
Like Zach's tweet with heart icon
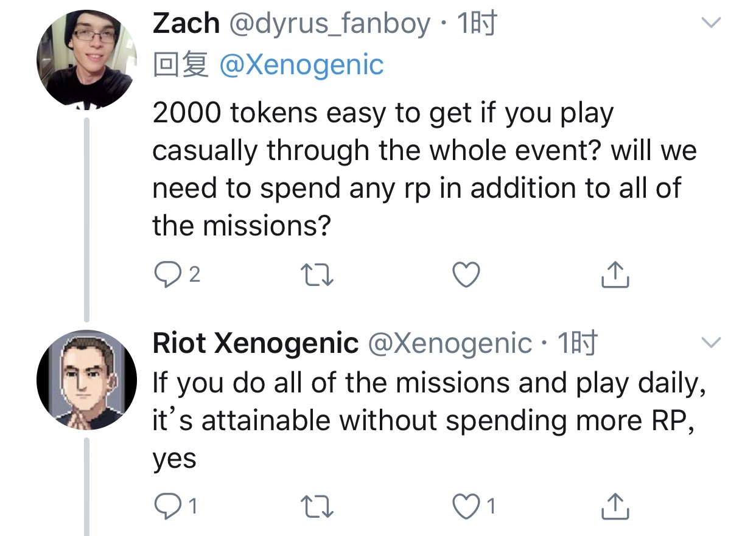[x=467, y=276]
